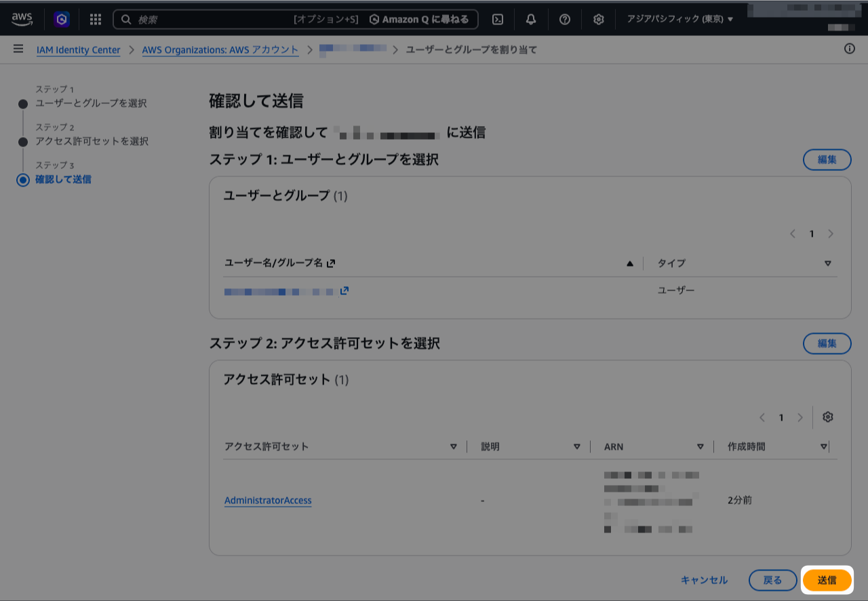The width and height of the screenshot is (868, 601).
Task: Click page 1 in アクセス許可セット pagination
Action: [781, 418]
